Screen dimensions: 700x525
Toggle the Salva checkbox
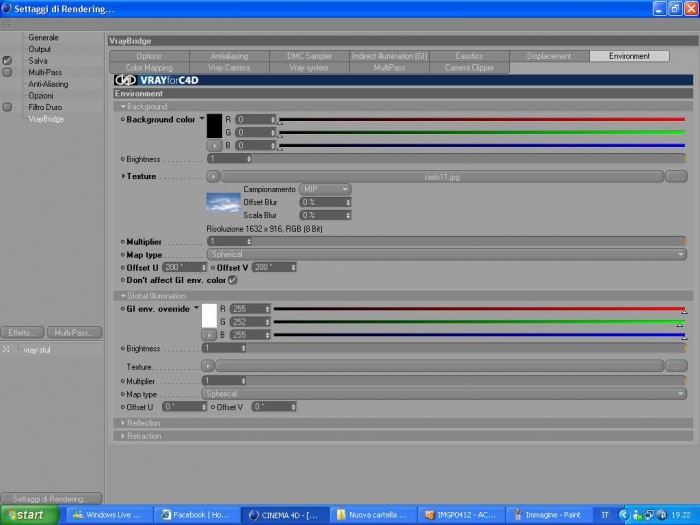pyautogui.click(x=7, y=60)
